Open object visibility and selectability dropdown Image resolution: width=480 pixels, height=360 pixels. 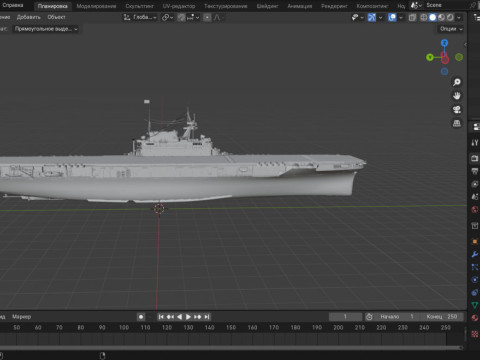(357, 17)
